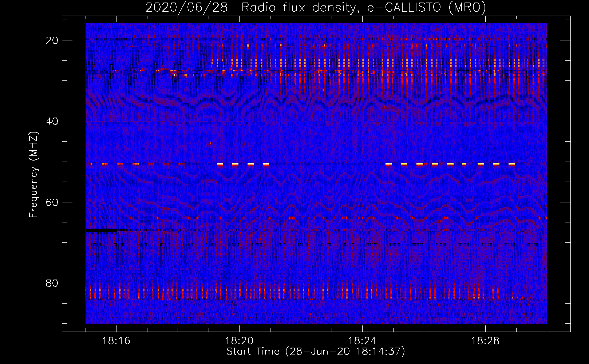The height and width of the screenshot is (364, 589).
Task: Click the '18:24' time tick label
Action: point(362,341)
